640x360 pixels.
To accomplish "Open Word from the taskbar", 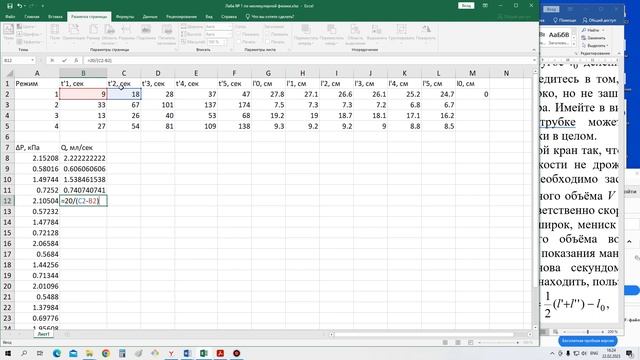I will pos(187,353).
